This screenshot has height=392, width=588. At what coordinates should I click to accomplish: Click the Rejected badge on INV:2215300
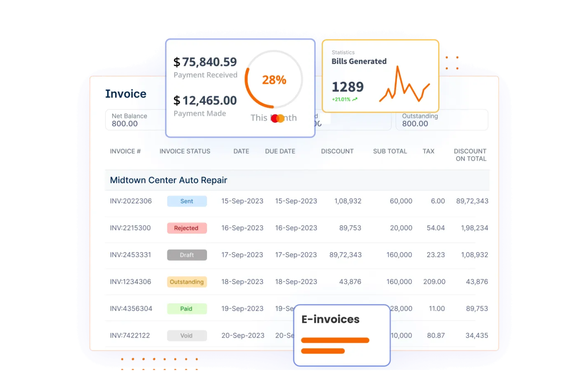187,228
